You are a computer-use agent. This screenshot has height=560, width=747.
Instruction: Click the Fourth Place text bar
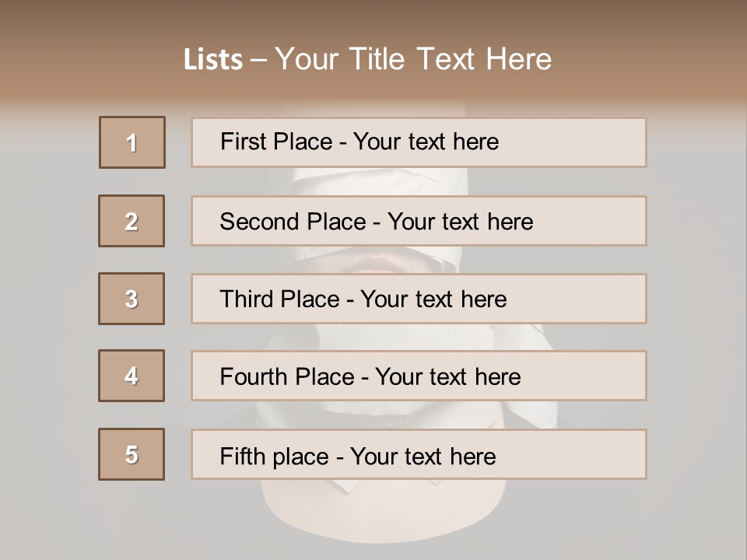(419, 376)
